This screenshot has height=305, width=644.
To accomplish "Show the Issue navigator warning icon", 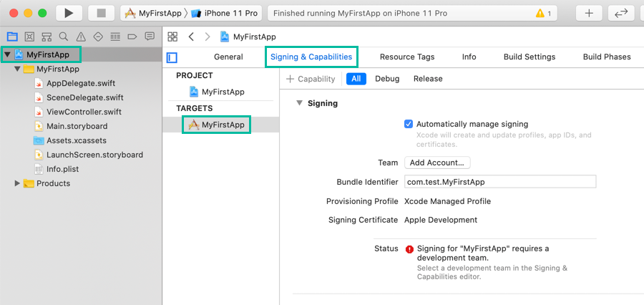I will tap(81, 37).
